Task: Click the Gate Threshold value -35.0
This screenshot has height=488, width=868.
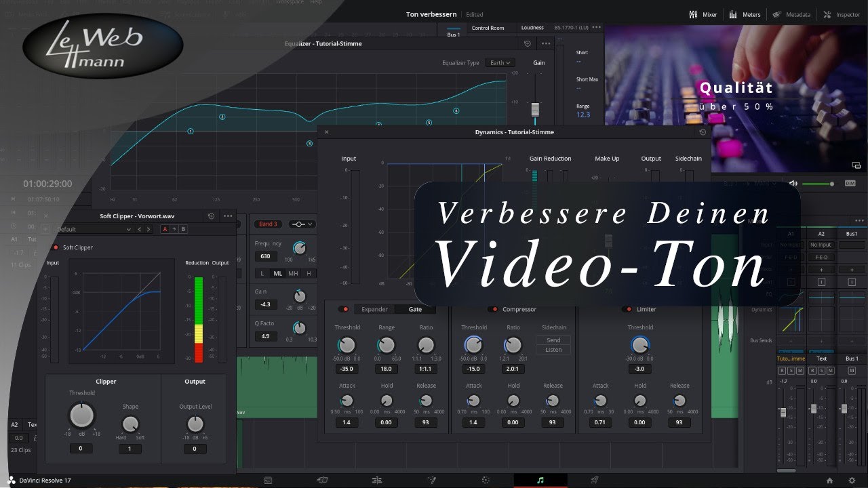Action: pos(347,369)
